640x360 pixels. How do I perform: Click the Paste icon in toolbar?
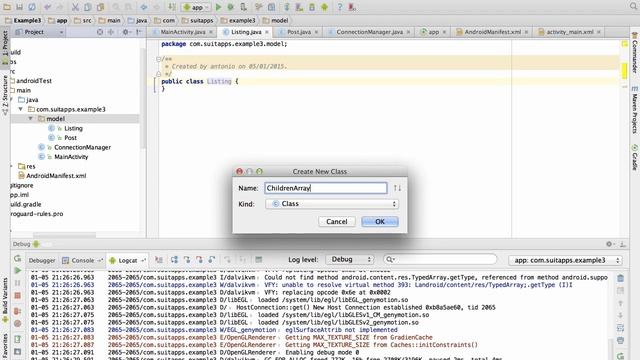coord(100,7)
